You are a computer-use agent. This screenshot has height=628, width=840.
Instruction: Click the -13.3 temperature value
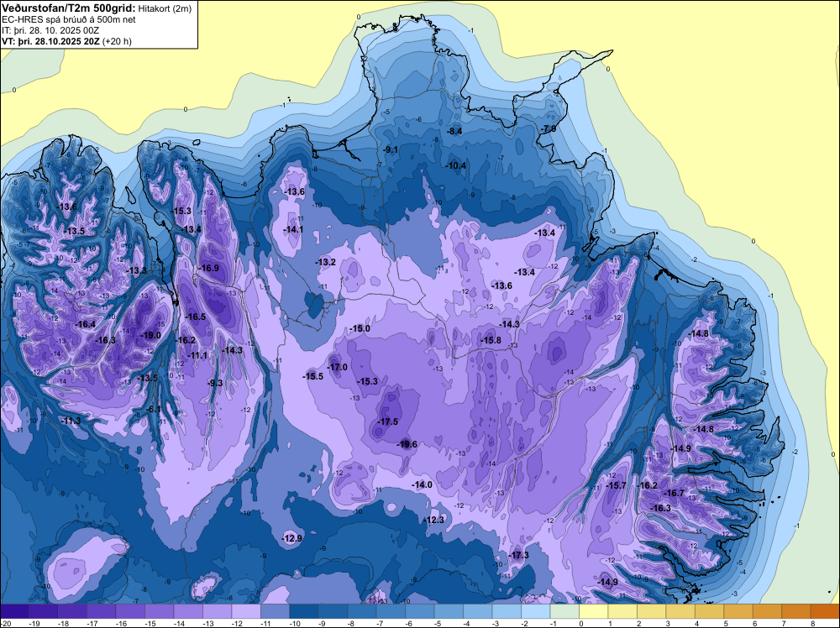coord(137,270)
